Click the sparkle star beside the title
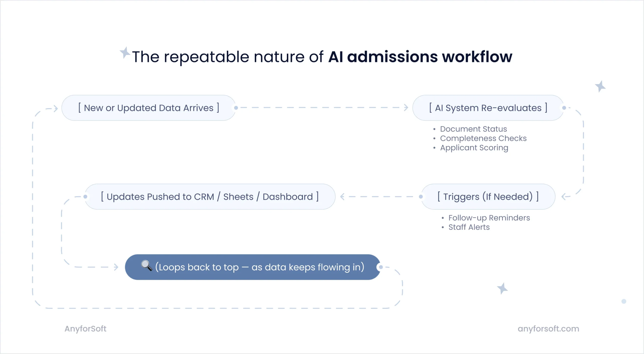This screenshot has width=644, height=354. click(125, 53)
